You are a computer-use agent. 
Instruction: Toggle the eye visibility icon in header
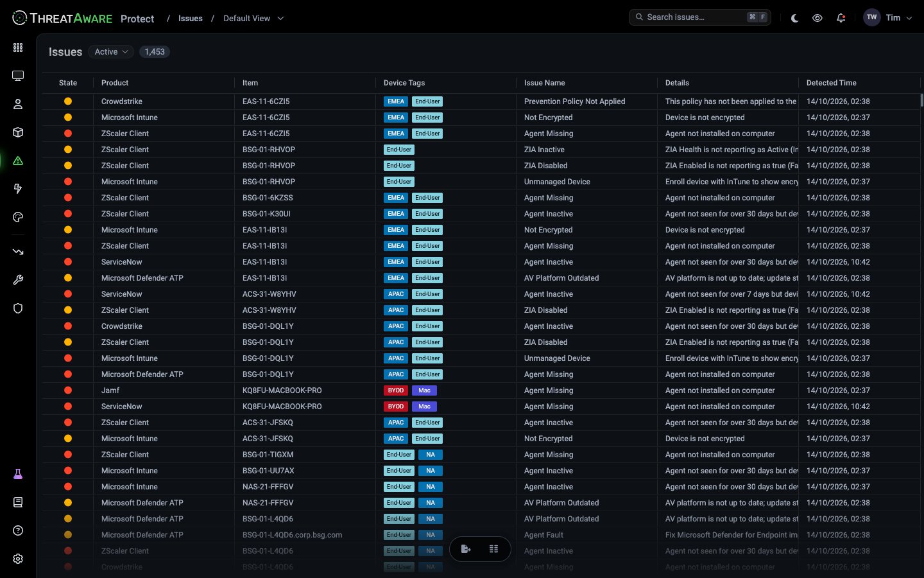[x=817, y=18]
